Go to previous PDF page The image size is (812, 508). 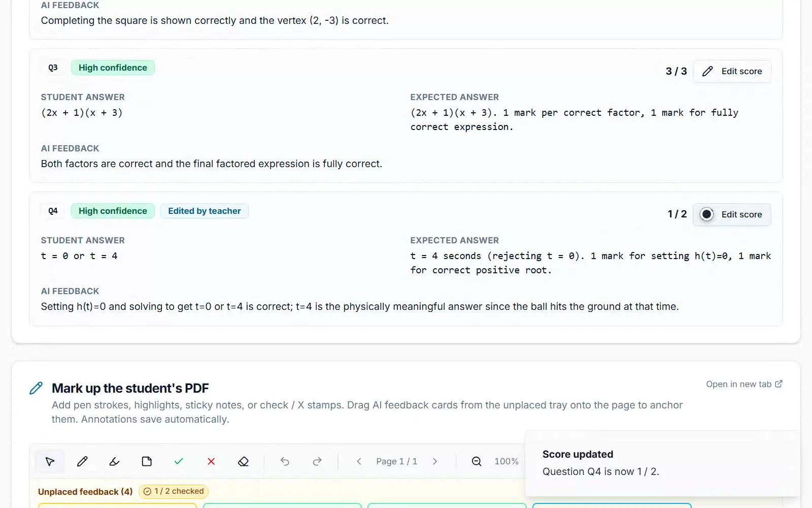[x=359, y=461]
